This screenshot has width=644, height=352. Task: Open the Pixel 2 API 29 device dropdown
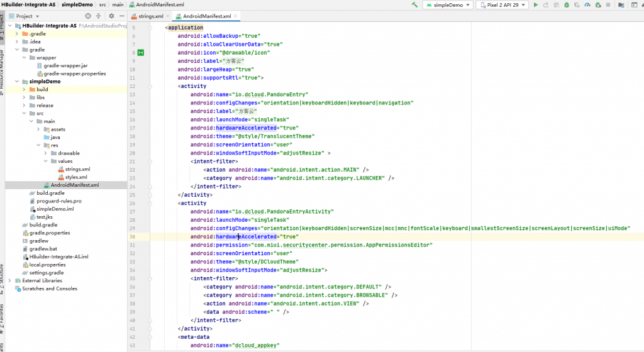pos(502,5)
